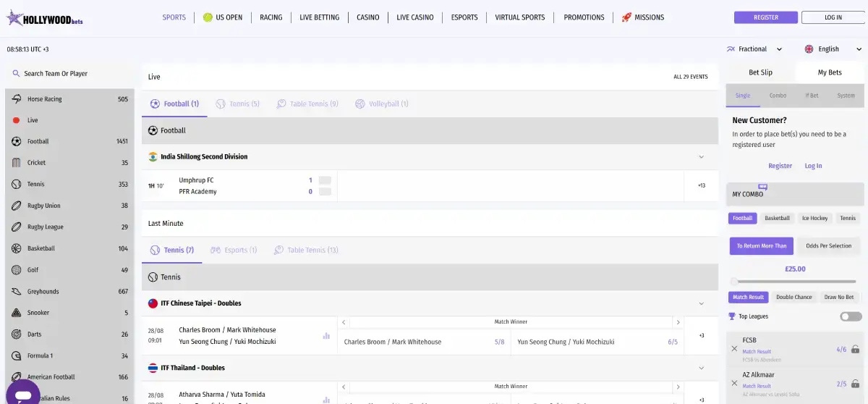The height and width of the screenshot is (404, 868).
Task: Switch to the My Bets tab
Action: (x=830, y=72)
